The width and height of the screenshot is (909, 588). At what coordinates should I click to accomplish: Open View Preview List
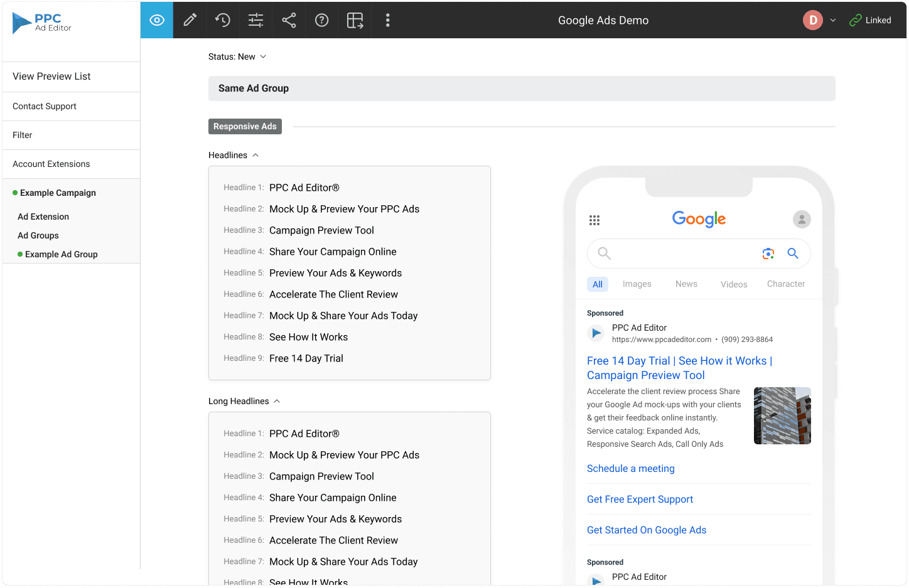pos(71,77)
